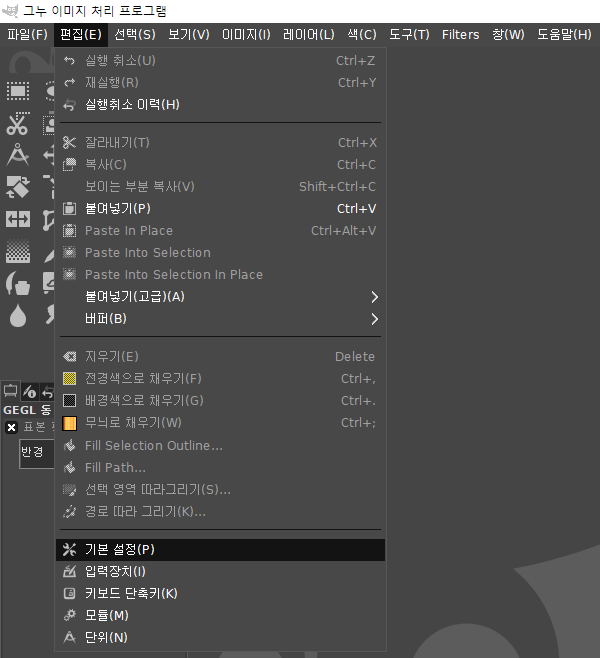Click 경로 따라 그리기(K)... entry
Screen dimensions: 600x658
coord(220,512)
